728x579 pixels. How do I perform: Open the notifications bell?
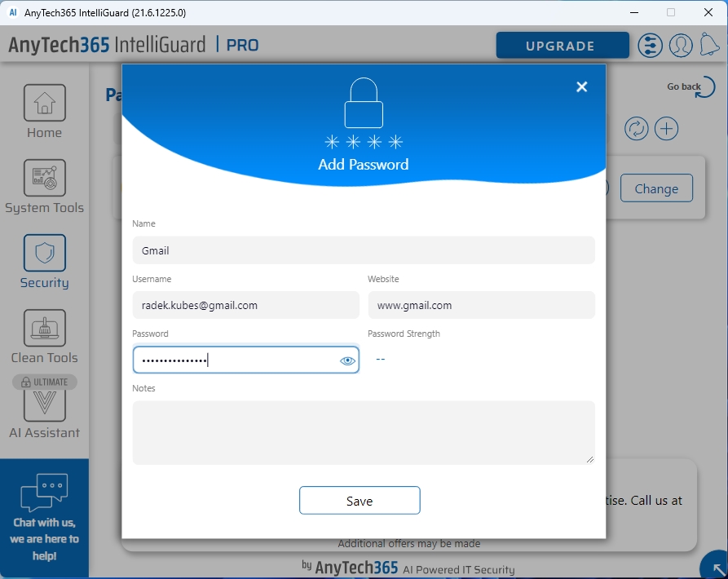click(709, 45)
